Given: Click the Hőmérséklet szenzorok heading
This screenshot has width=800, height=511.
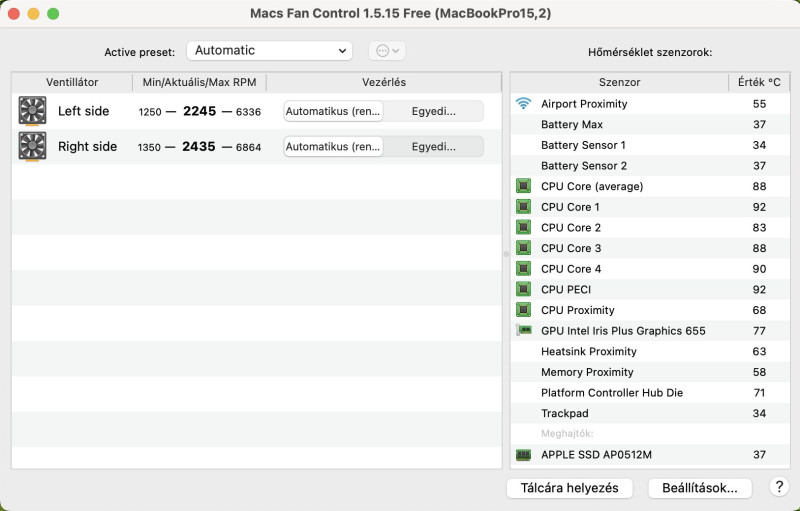Looking at the screenshot, I should (x=650, y=52).
